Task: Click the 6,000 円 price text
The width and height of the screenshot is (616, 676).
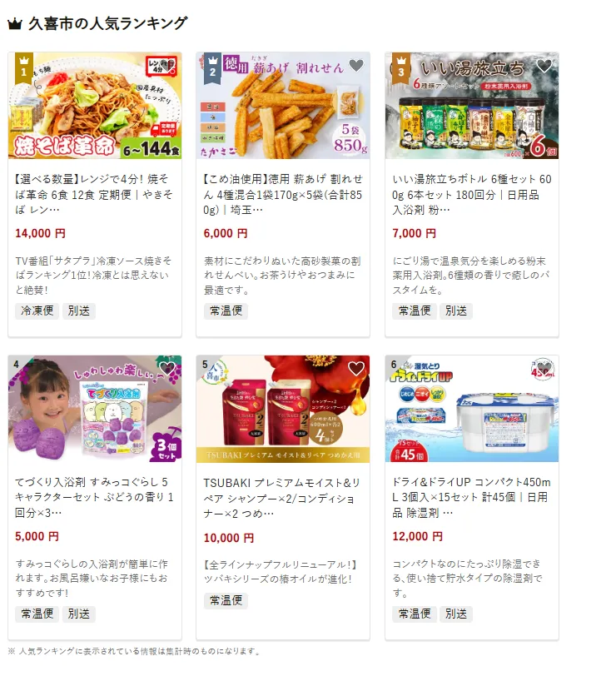Action: 226,233
